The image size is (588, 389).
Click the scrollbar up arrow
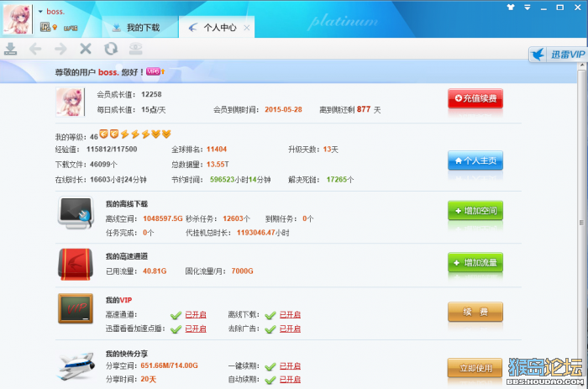[582, 66]
